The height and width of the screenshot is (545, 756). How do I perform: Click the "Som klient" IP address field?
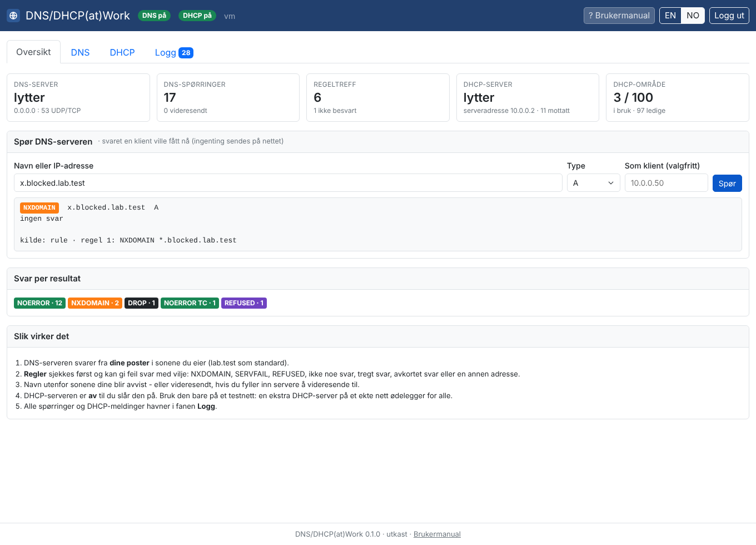point(666,183)
